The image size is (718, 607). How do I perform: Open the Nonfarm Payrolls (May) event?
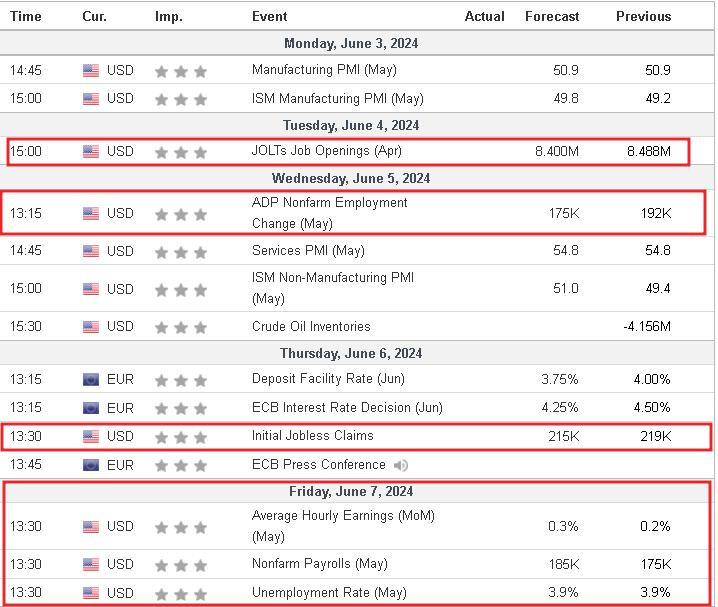(320, 564)
